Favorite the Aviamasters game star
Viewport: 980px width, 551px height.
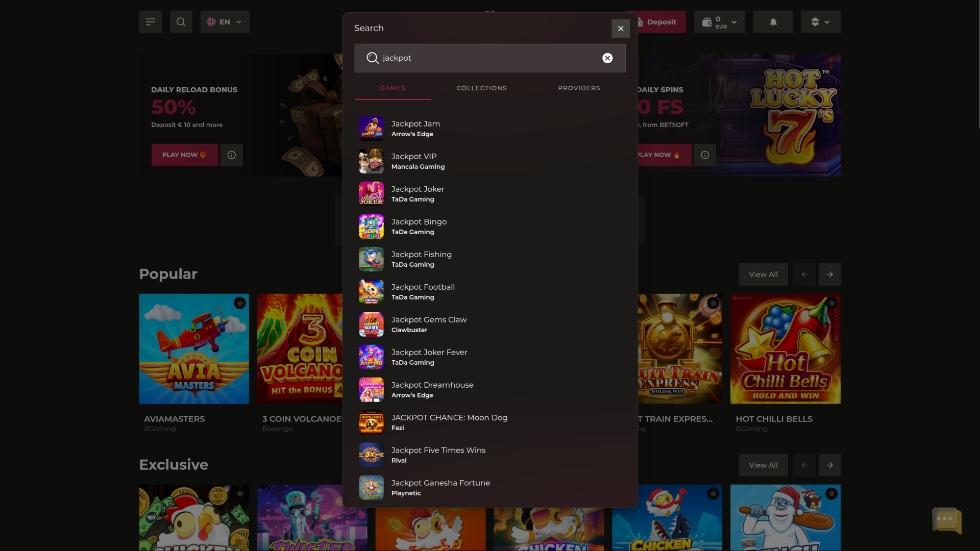[240, 303]
